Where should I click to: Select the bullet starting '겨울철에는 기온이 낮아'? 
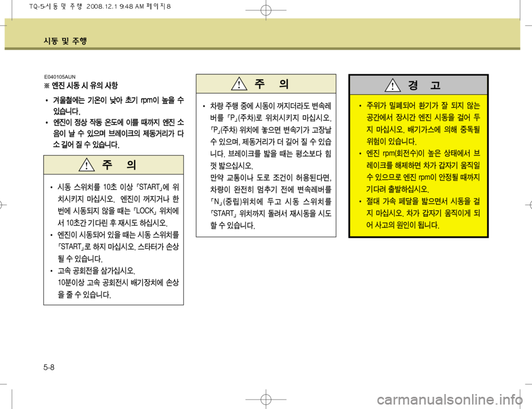coord(115,105)
